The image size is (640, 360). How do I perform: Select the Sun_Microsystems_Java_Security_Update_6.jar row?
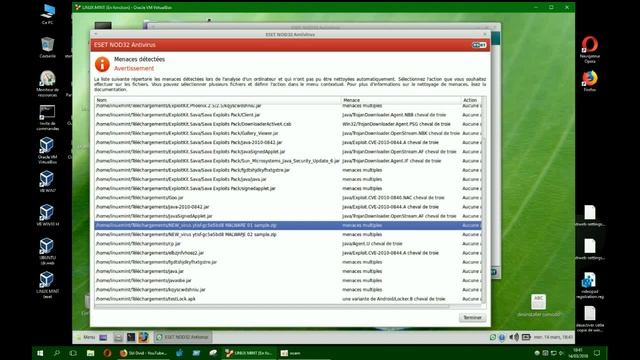[288, 161]
